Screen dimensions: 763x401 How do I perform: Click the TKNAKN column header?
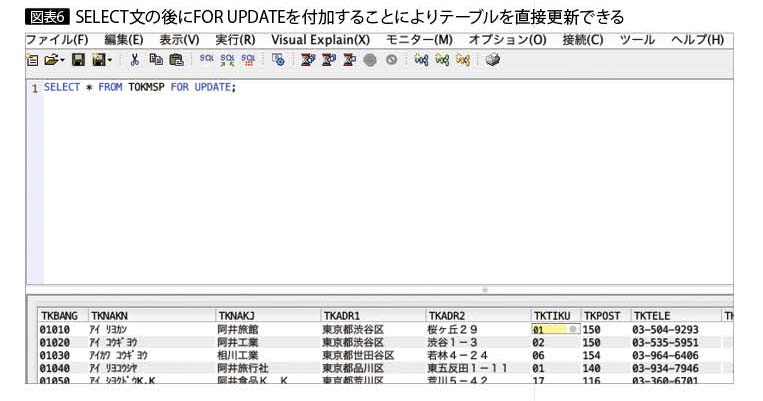point(111,314)
